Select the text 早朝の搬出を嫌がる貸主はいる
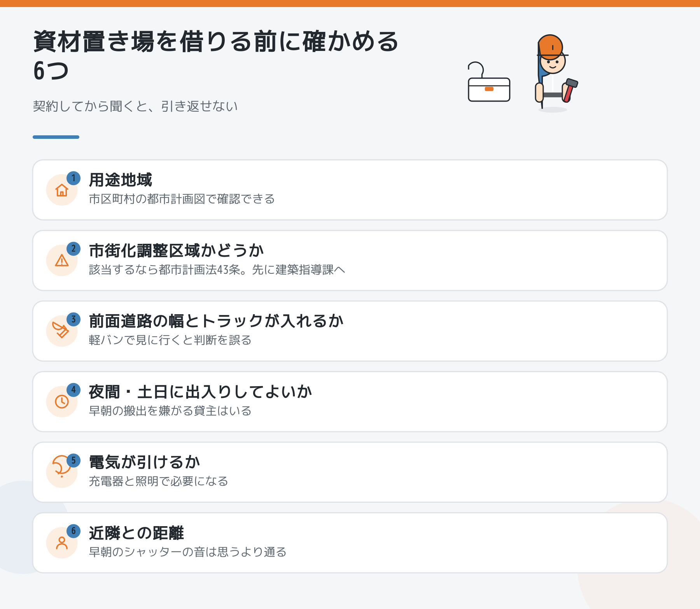The image size is (700, 609). (x=170, y=411)
